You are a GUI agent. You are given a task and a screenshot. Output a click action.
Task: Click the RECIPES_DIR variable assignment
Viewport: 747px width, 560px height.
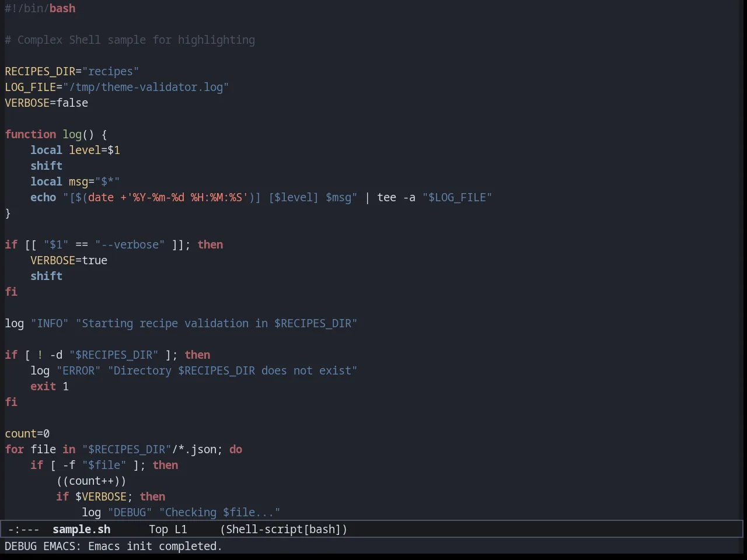(72, 71)
